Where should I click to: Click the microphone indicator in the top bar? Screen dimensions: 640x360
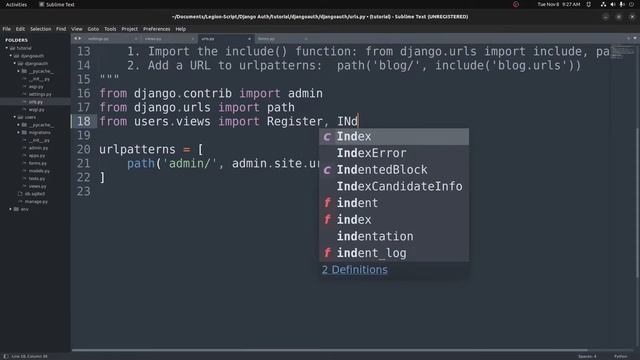point(622,4)
